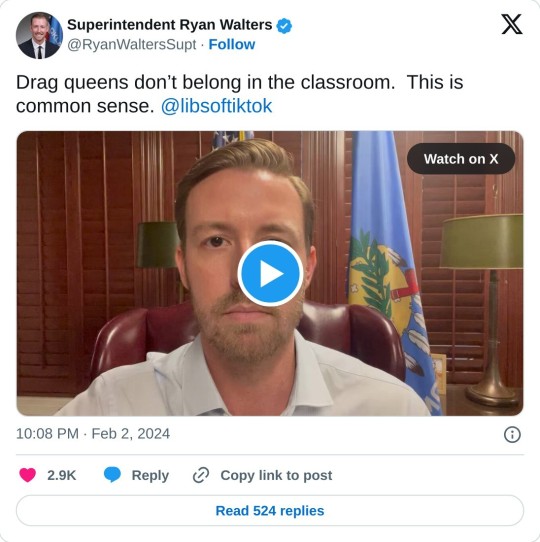Like the post with heart icon
The image size is (540, 542).
pos(28,475)
